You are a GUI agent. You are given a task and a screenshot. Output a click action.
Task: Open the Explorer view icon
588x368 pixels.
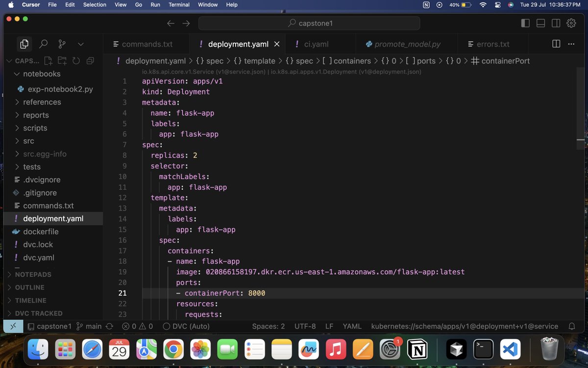point(24,44)
